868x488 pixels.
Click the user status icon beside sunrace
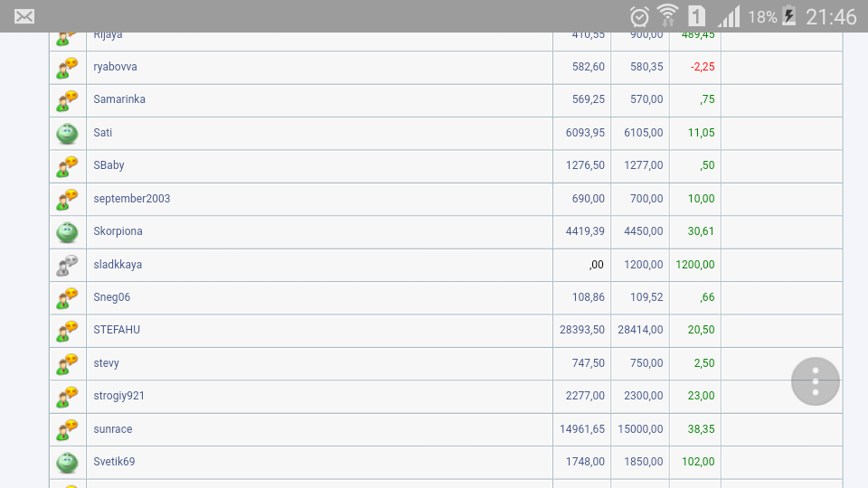point(68,429)
